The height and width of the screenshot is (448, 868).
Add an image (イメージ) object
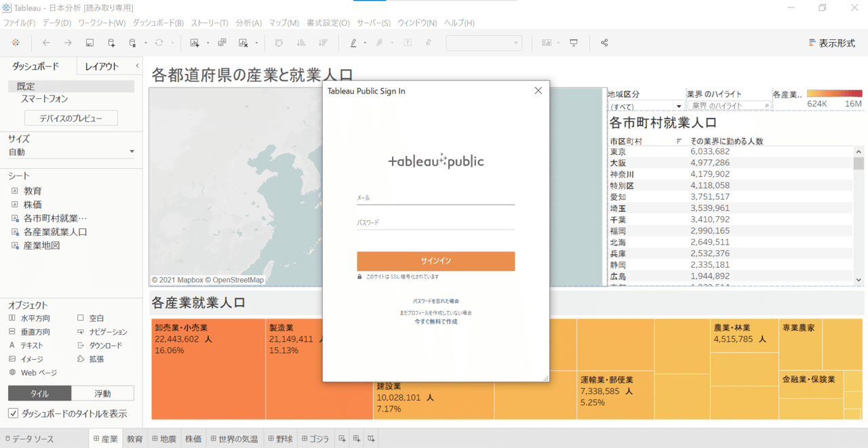[x=26, y=359]
